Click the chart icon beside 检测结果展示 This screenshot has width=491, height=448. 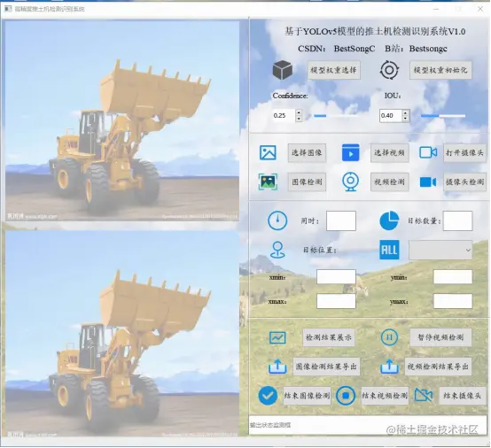(277, 337)
